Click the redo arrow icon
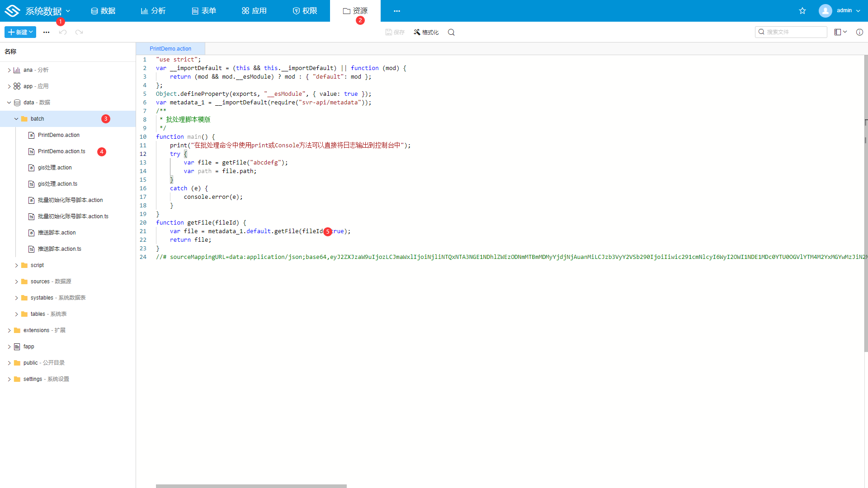This screenshot has height=488, width=868. tap(79, 32)
